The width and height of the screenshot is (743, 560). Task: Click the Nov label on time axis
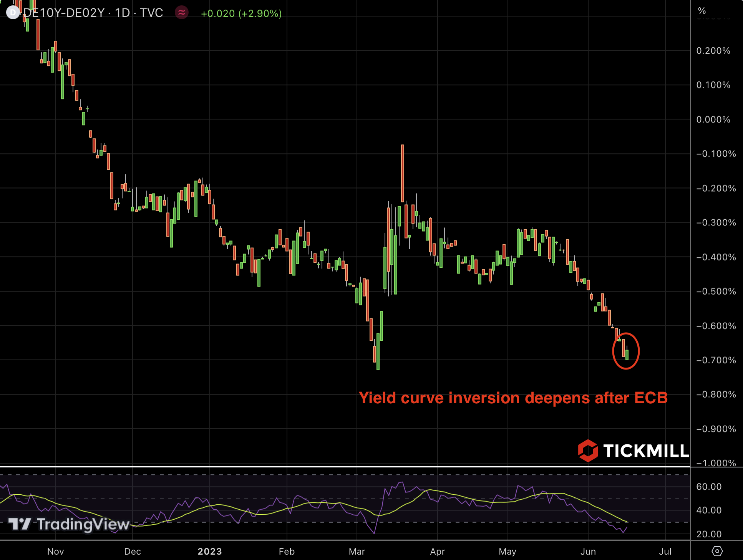(56, 552)
